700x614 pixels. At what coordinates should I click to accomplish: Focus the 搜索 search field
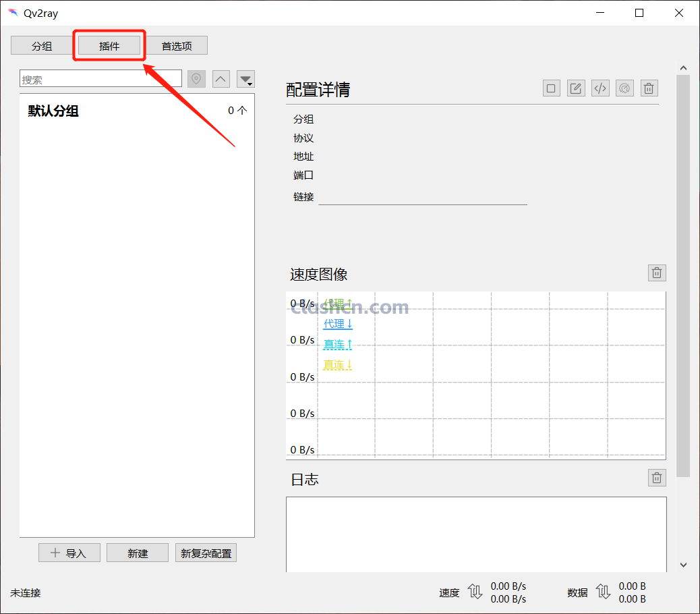click(101, 79)
